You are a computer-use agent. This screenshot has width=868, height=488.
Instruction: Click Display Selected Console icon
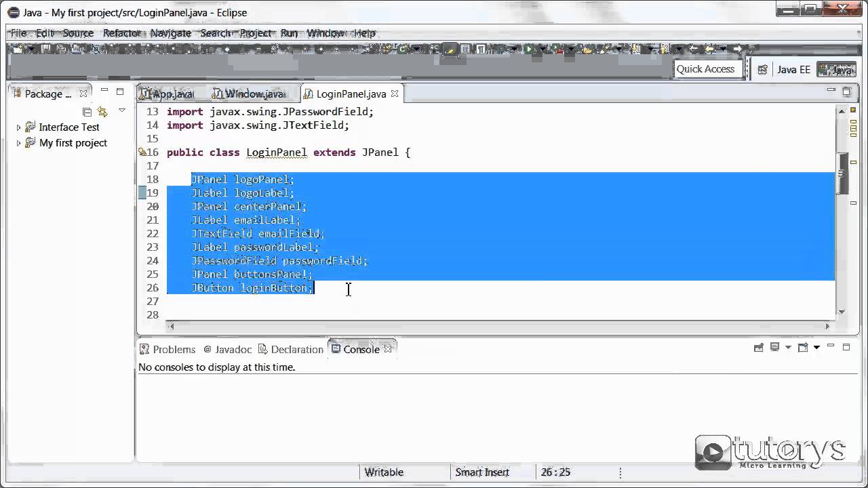[x=775, y=348]
